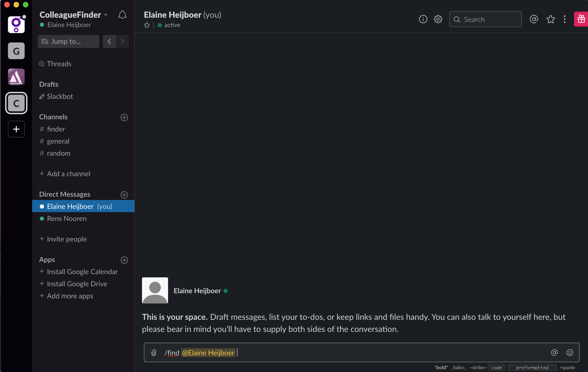Open Elaine Heijboer profile name
588x372 pixels.
[x=197, y=291]
